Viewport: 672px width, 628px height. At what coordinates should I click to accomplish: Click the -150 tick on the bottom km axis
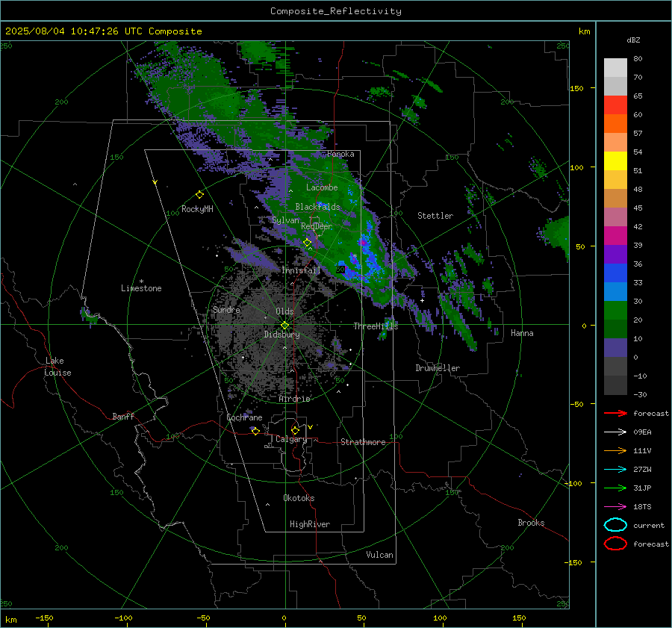(44, 618)
